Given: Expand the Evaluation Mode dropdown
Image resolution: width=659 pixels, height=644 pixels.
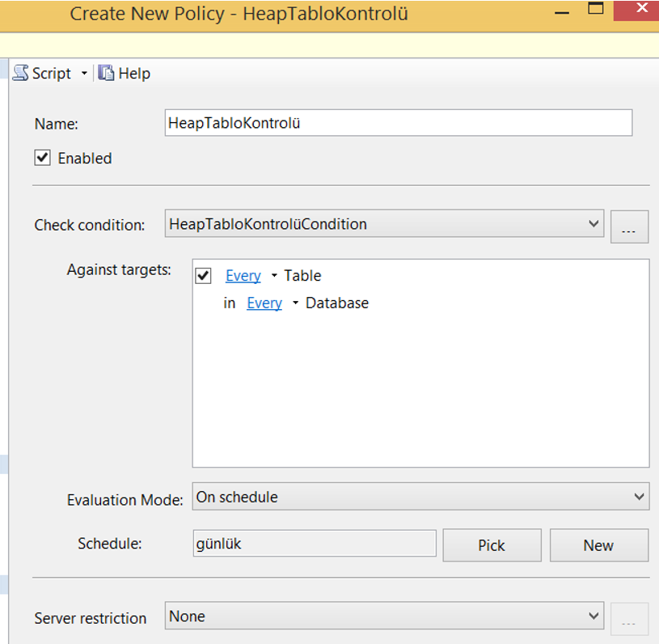Looking at the screenshot, I should coord(420,497).
